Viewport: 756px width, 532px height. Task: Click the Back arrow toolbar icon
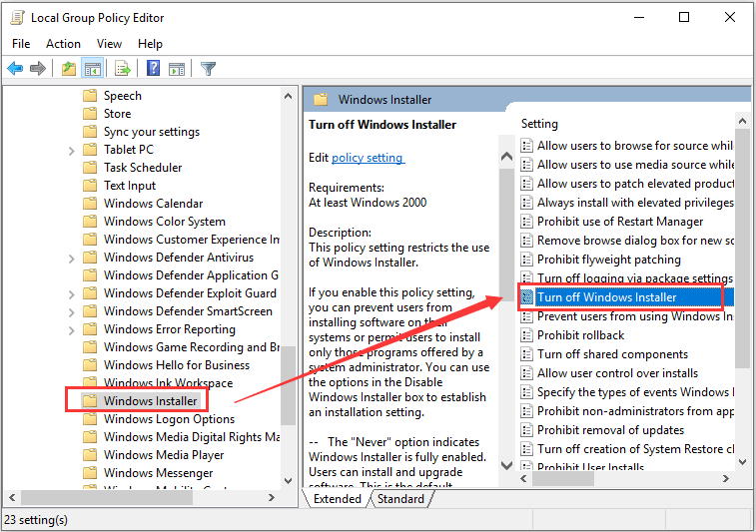point(15,69)
